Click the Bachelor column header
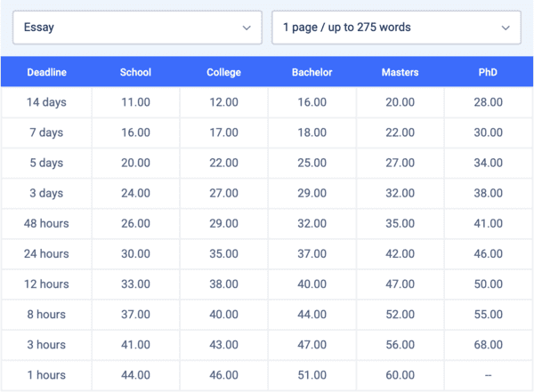The image size is (534, 392). click(x=312, y=72)
